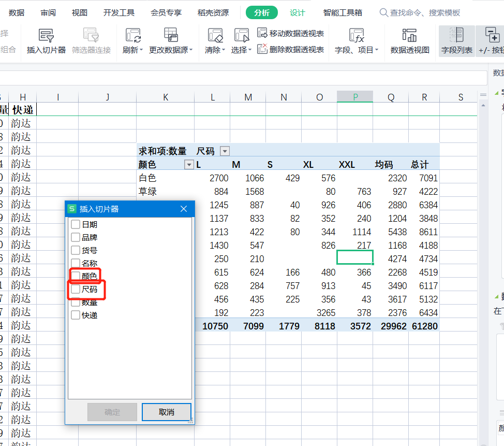
Task: Open the 颜色 row filter dropdown
Action: 188,165
